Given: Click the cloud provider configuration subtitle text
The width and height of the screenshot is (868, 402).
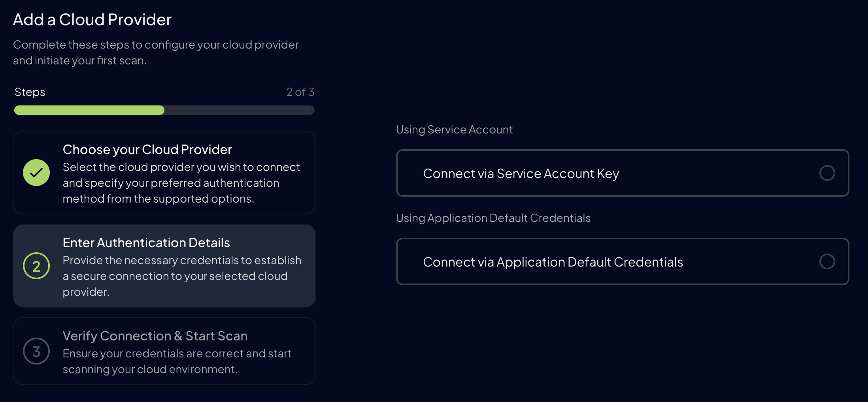Looking at the screenshot, I should (156, 52).
